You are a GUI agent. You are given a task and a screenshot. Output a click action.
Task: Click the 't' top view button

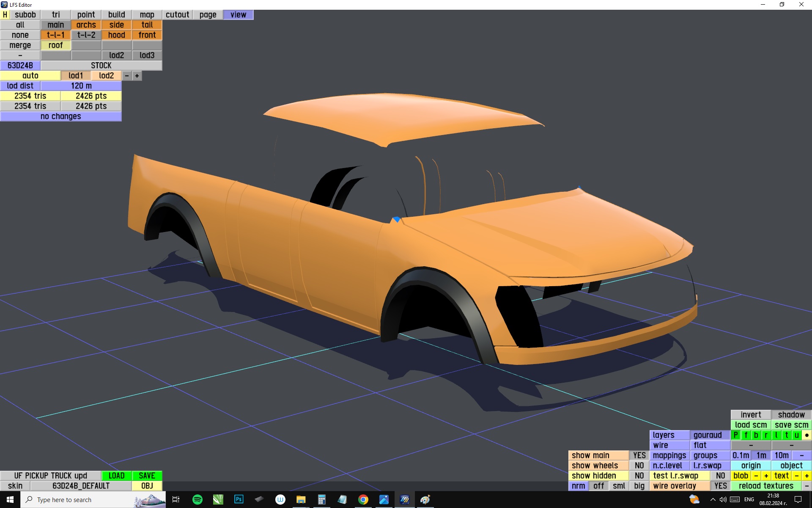click(786, 435)
